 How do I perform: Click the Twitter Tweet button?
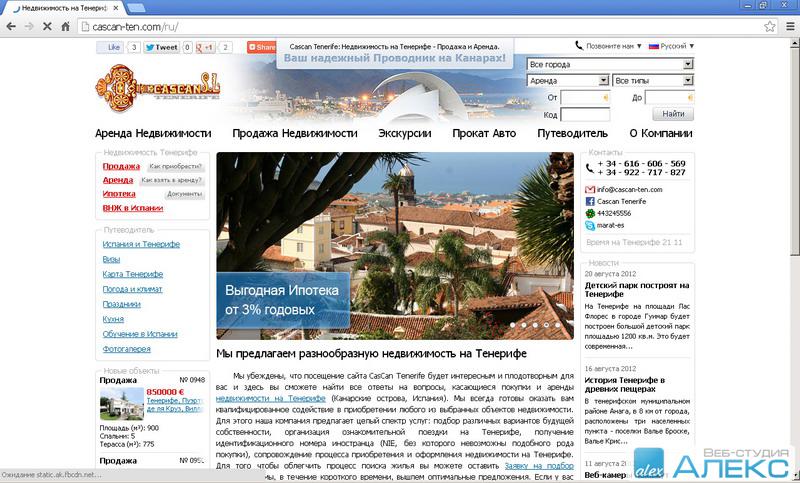click(x=161, y=47)
